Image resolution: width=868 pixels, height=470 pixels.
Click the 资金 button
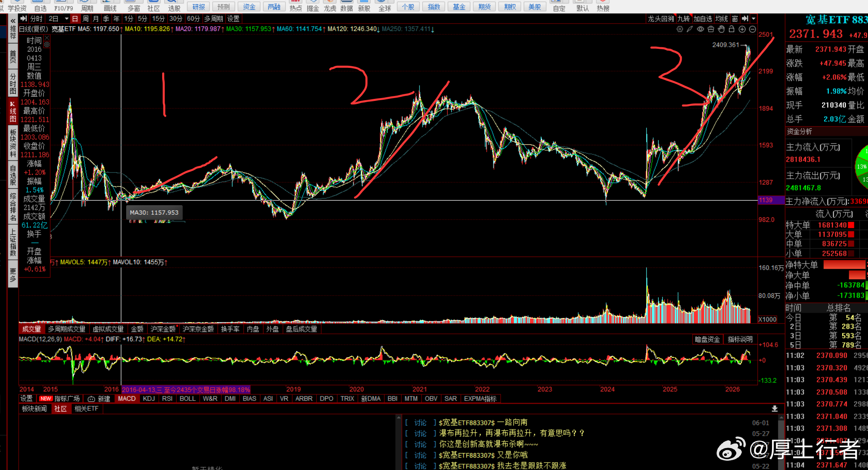click(x=249, y=7)
